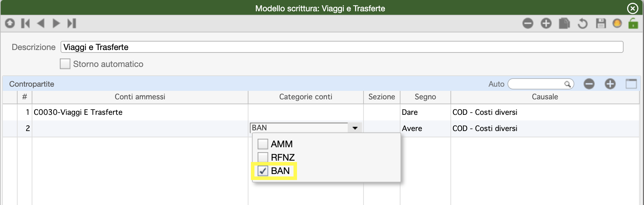Click the Segno column header

pos(425,97)
